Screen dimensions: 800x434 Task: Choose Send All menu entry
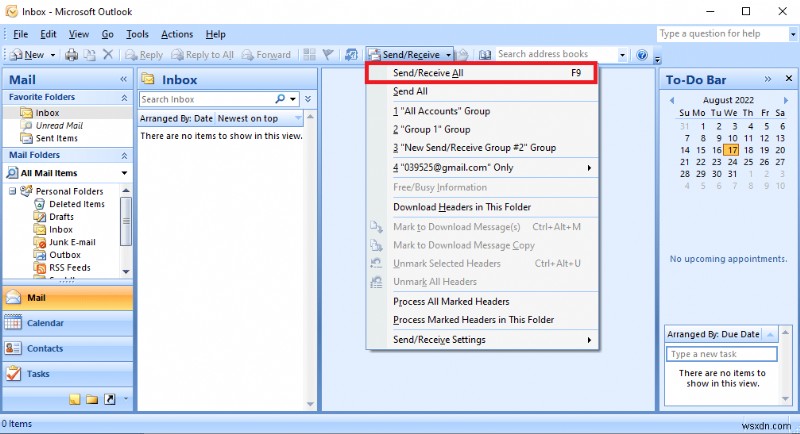click(482, 91)
